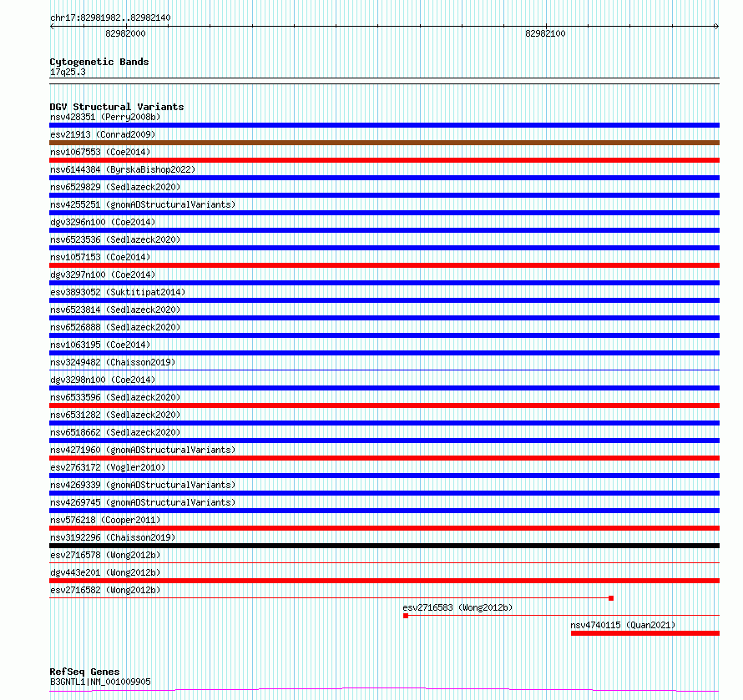Click the red bar under nsv4271960 (gnomADStructuralVariants)
This screenshot has width=743, height=700.
click(x=384, y=458)
